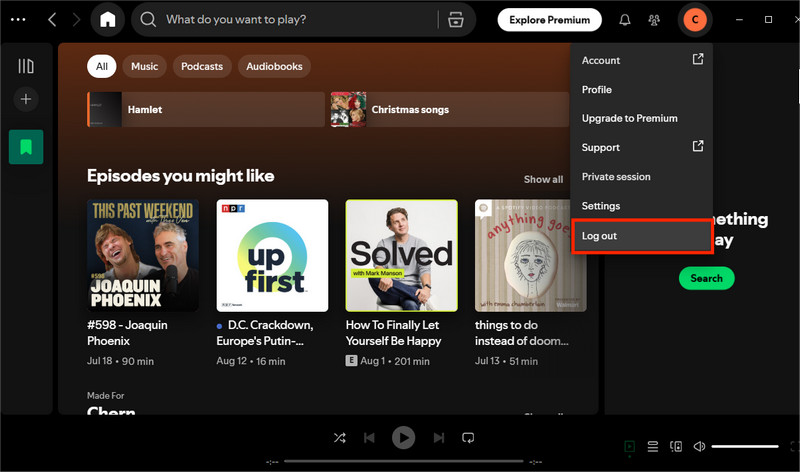Choose Upgrade to Premium menu item

coord(642,118)
